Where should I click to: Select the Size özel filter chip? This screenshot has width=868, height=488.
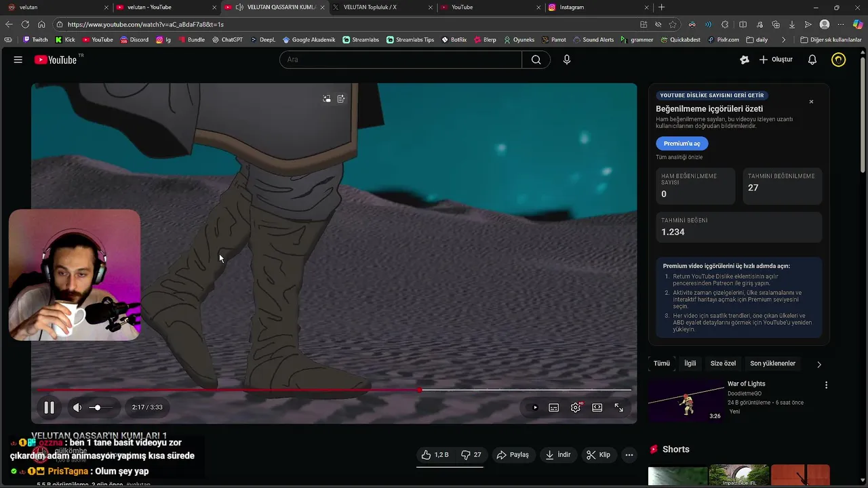(723, 363)
